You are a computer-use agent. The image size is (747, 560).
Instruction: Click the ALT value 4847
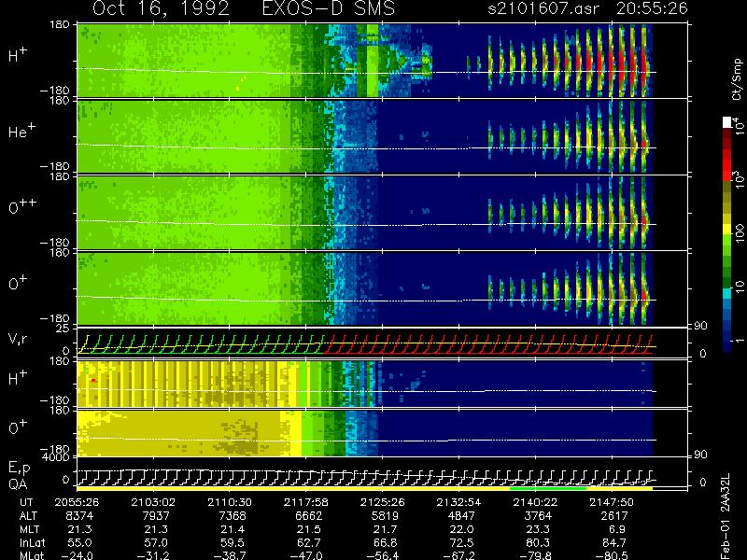pos(461,516)
